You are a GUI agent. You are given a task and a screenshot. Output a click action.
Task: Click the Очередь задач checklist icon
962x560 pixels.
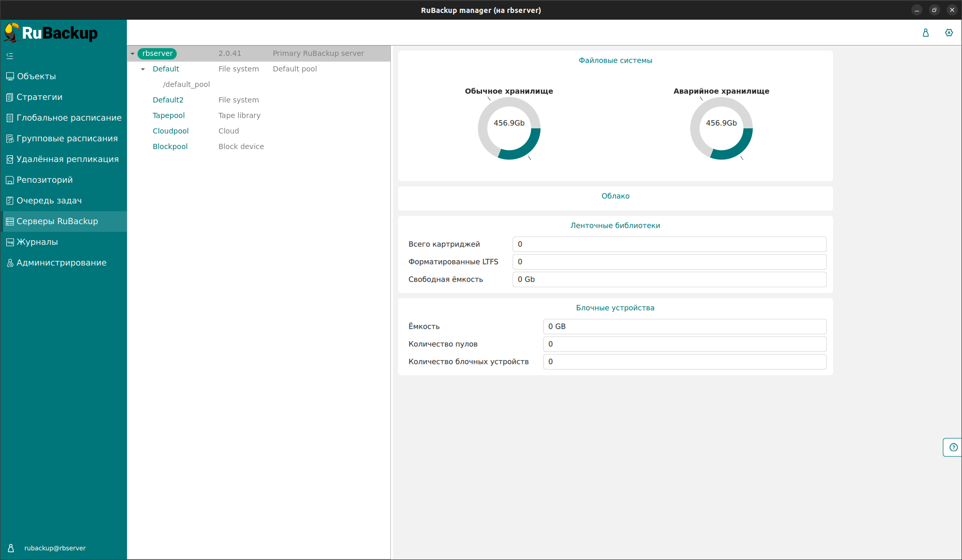tap(10, 201)
